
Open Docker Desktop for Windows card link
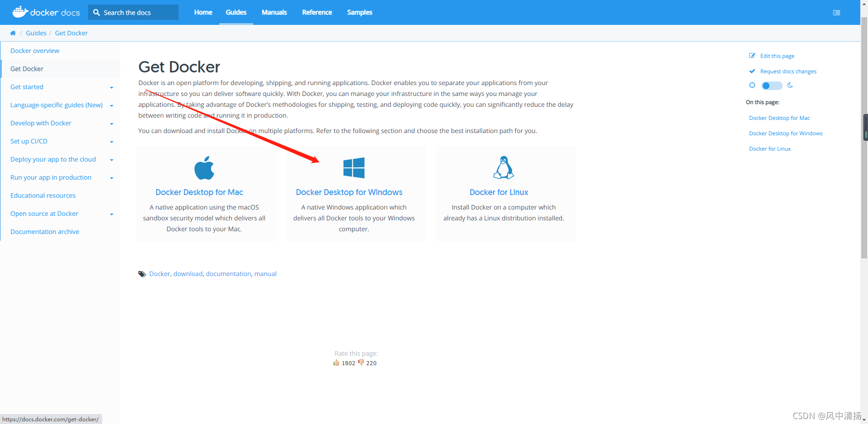pos(349,192)
